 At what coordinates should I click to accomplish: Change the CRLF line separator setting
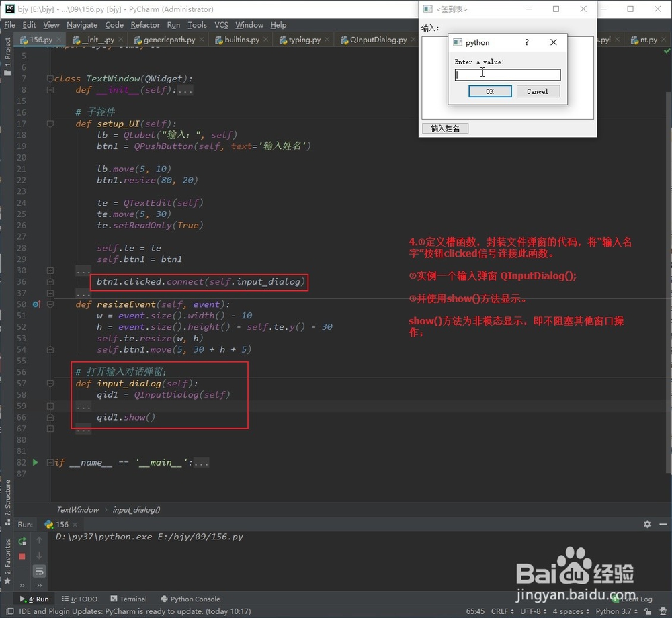pyautogui.click(x=502, y=611)
